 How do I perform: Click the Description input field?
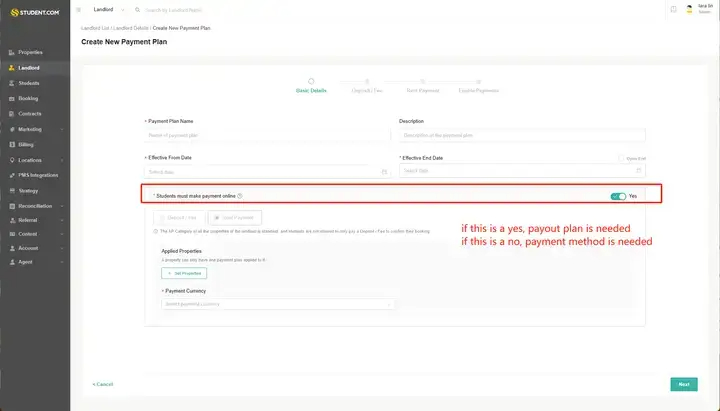[x=522, y=135]
